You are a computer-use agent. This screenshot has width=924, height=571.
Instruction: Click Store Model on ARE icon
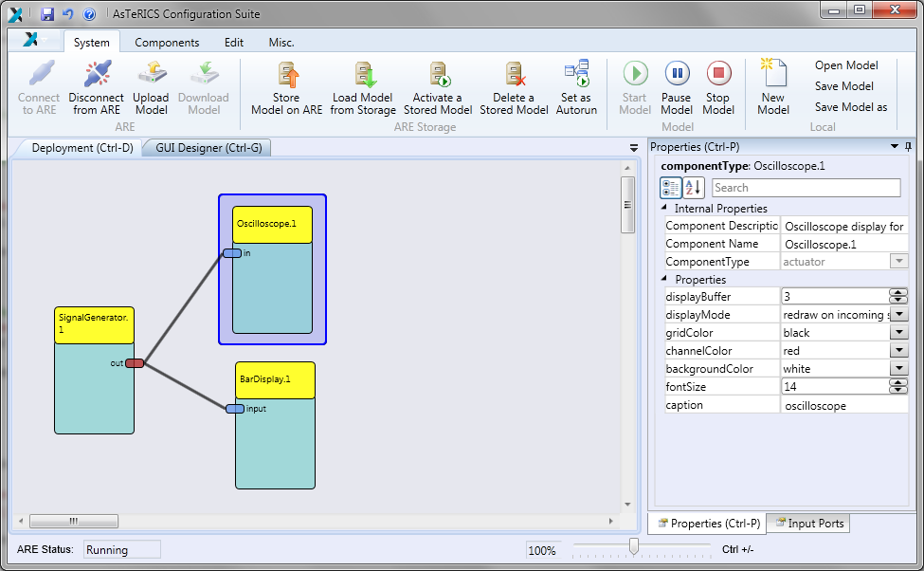click(x=286, y=76)
